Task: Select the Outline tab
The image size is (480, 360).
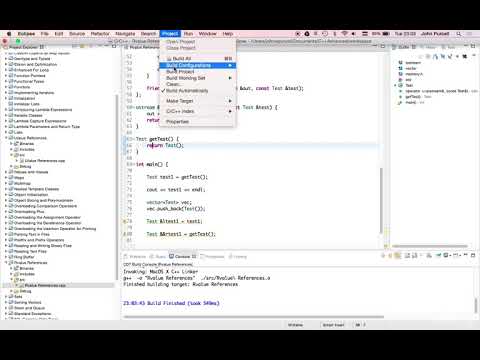Action: [x=403, y=47]
